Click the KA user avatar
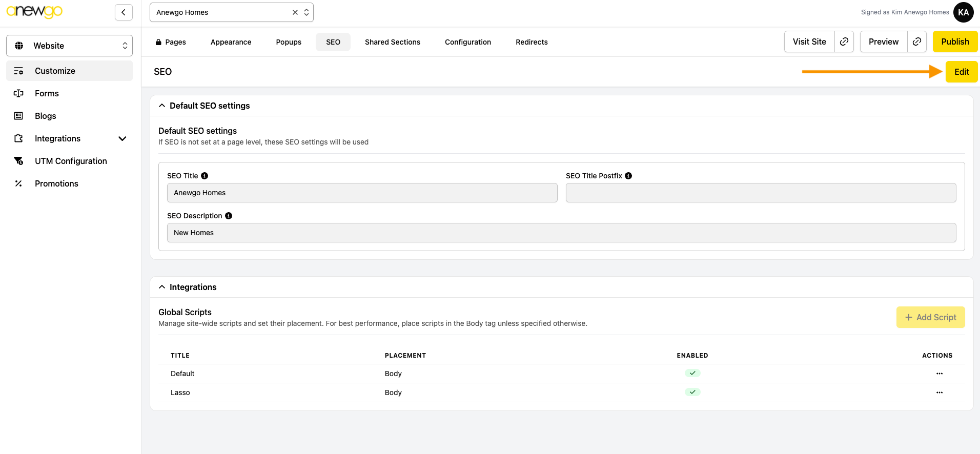The height and width of the screenshot is (454, 980). (963, 12)
